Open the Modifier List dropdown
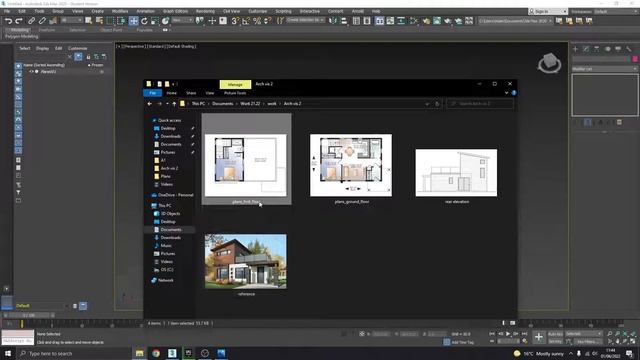This screenshot has width=640, height=360. click(x=604, y=69)
